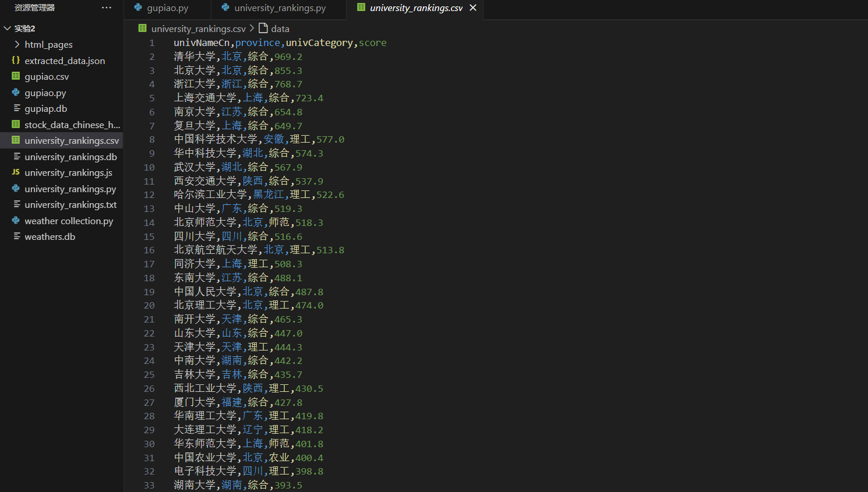Open gupiap.db file
The image size is (868, 492).
pos(46,108)
